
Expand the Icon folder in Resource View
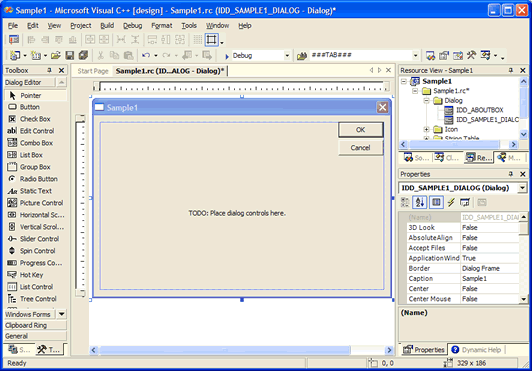426,129
